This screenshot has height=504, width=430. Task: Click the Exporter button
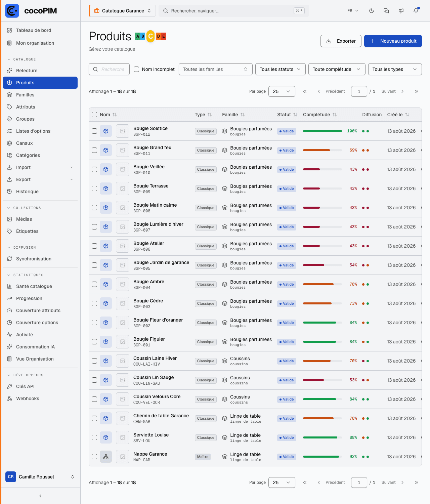pos(341,41)
